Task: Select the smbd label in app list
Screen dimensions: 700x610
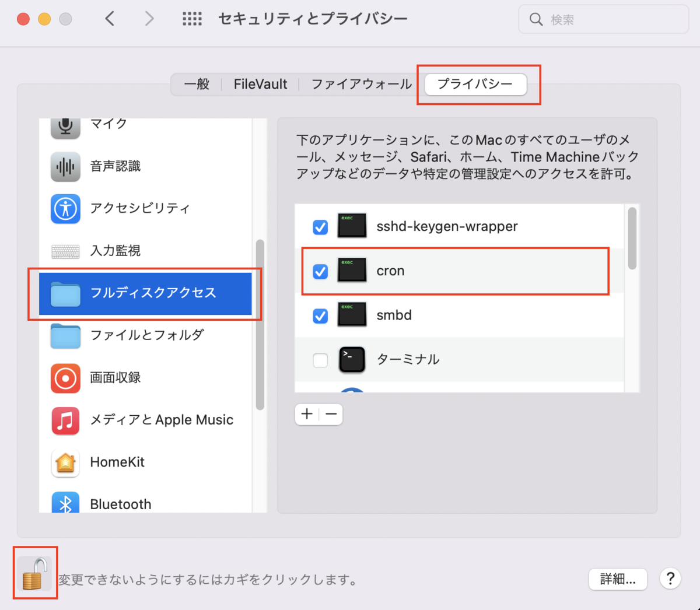Action: coord(394,315)
